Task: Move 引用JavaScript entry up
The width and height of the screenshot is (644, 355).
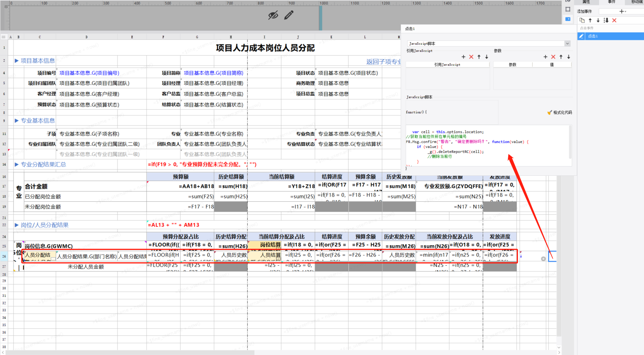Action: 479,57
